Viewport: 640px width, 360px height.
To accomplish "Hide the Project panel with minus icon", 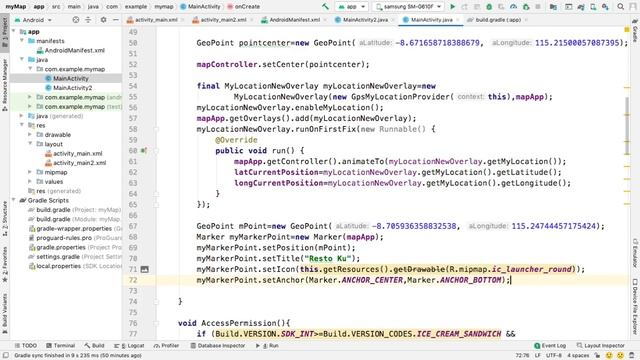I will [x=116, y=20].
